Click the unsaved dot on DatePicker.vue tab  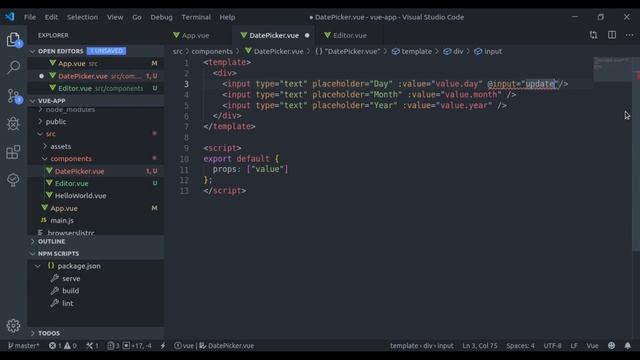point(307,36)
